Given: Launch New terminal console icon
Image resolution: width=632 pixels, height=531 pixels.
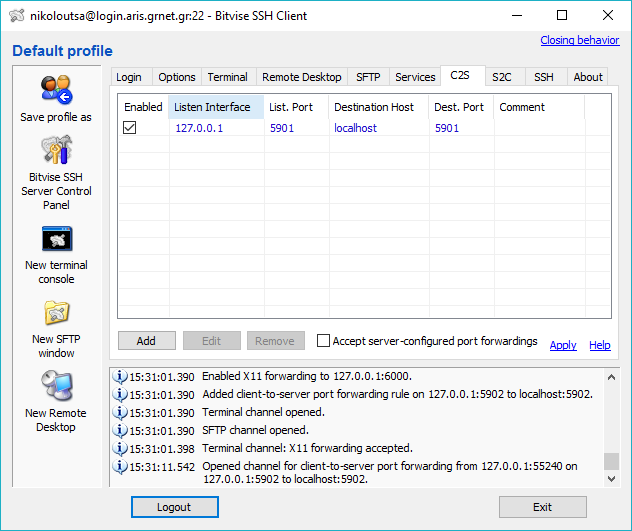Looking at the screenshot, I should (56, 239).
